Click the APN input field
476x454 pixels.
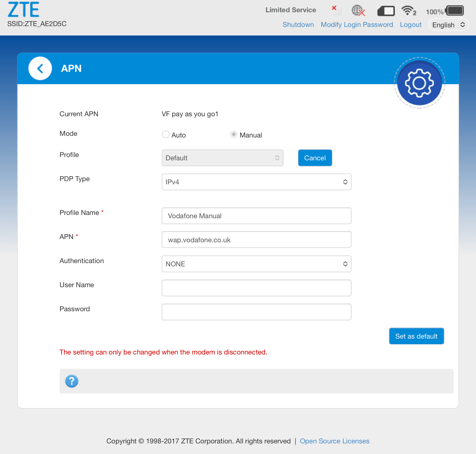click(x=257, y=240)
